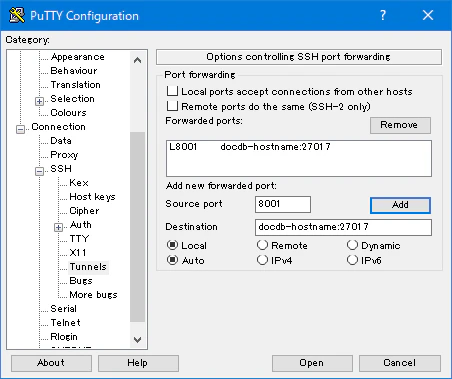Expand the Selection tree node
452x379 pixels.
pos(39,101)
